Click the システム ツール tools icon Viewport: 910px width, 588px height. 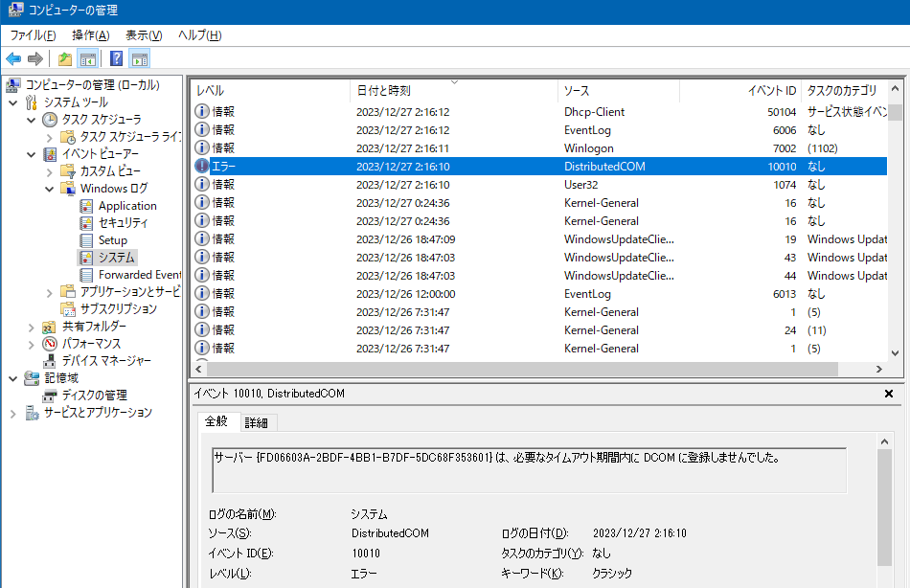click(32, 102)
